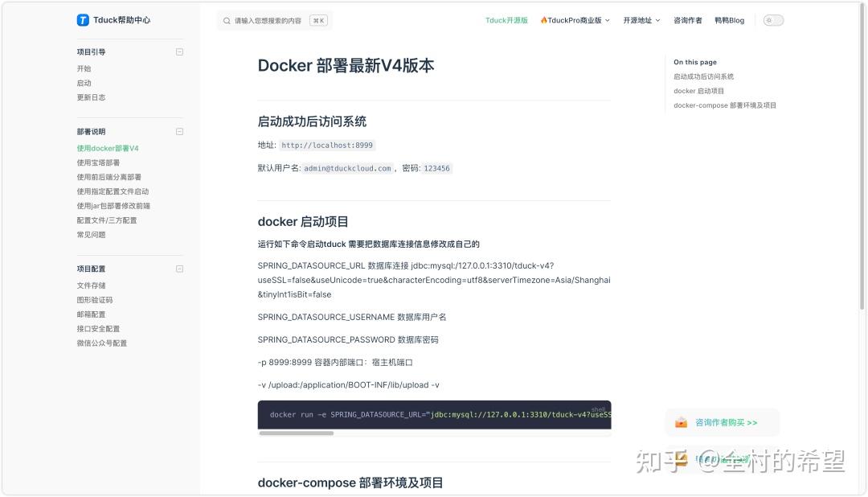The height and width of the screenshot is (497, 868).
Task: Click the SPRING_DATASOURCE_PASSWORD 数据库密码 line
Action: click(348, 339)
